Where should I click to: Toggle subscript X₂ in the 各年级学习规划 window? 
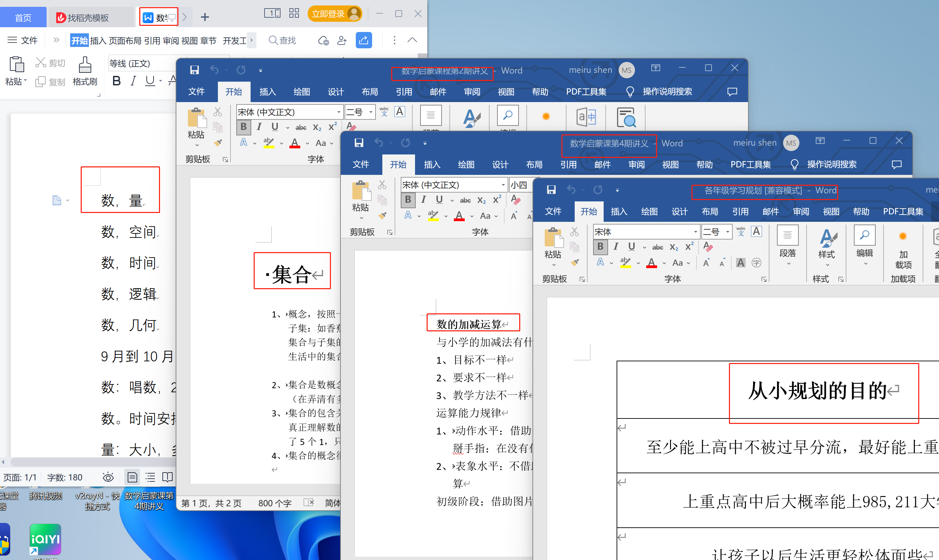point(673,247)
